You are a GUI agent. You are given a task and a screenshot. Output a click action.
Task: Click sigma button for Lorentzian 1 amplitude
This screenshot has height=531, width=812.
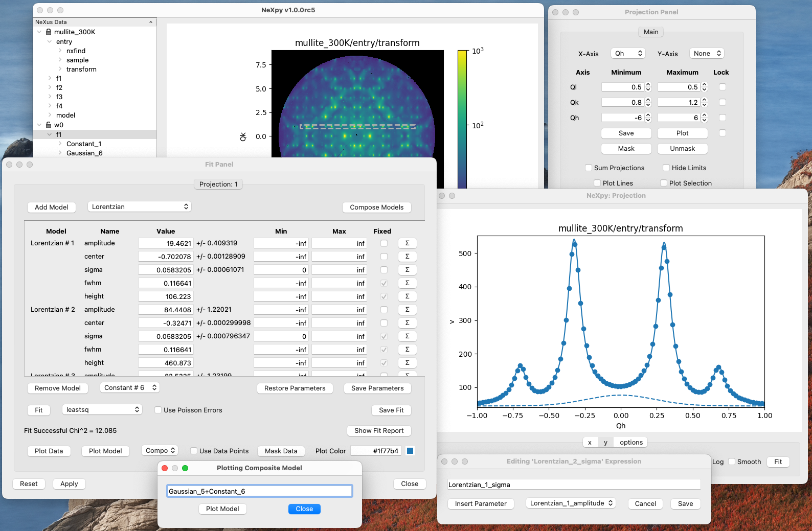coord(407,243)
